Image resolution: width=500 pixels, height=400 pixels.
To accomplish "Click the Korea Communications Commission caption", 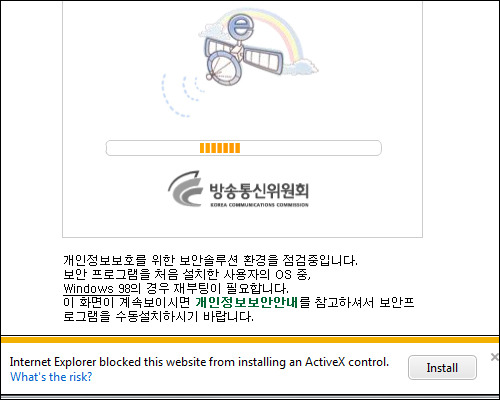I will tap(259, 205).
